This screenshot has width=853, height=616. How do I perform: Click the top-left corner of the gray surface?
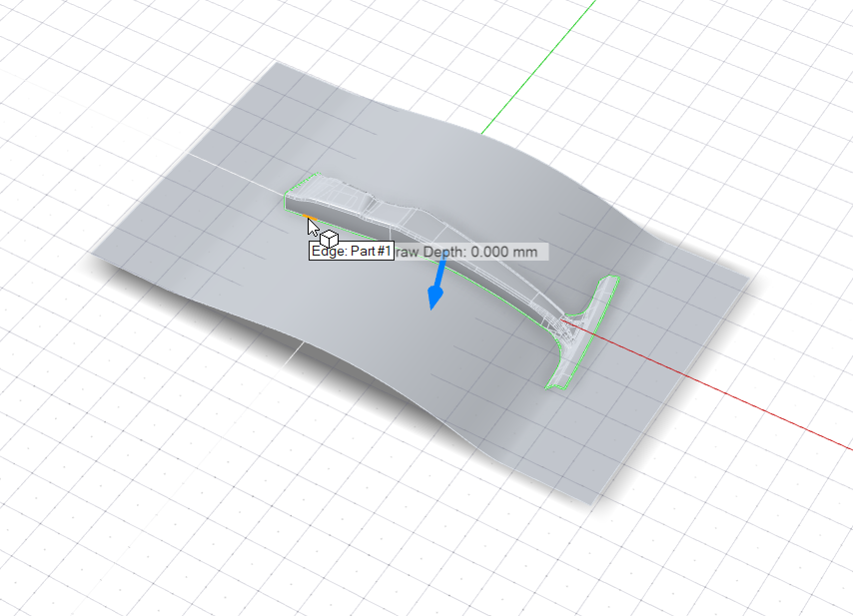coord(277,66)
